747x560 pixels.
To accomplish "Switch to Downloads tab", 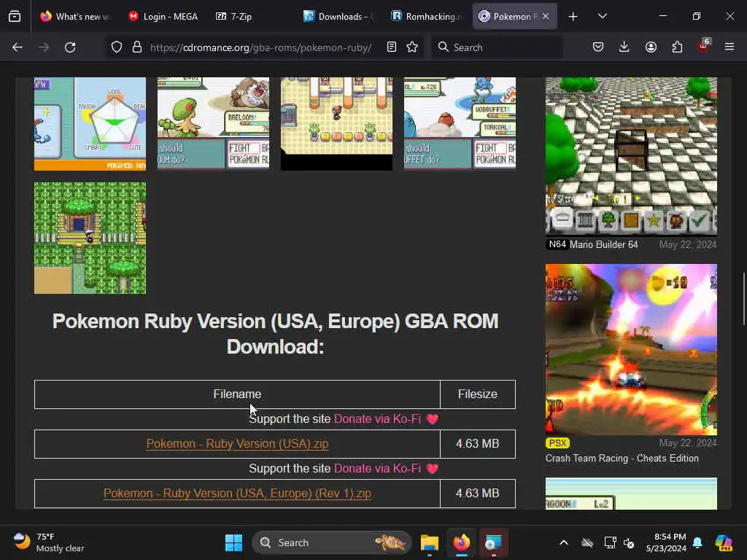I will (338, 17).
